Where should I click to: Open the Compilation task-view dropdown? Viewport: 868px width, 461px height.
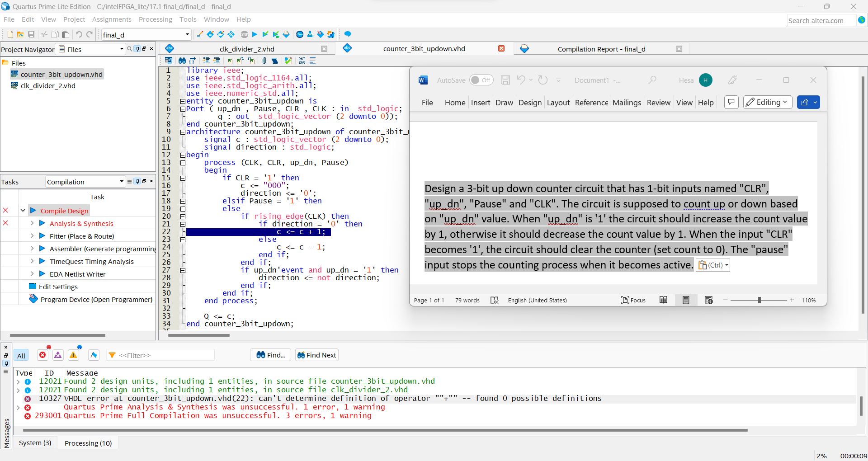121,181
